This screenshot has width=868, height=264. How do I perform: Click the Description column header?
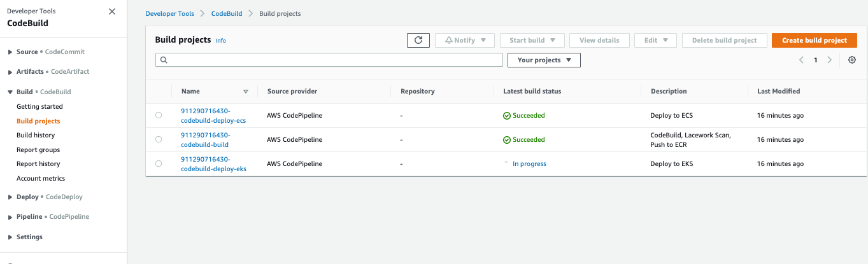[x=669, y=92]
